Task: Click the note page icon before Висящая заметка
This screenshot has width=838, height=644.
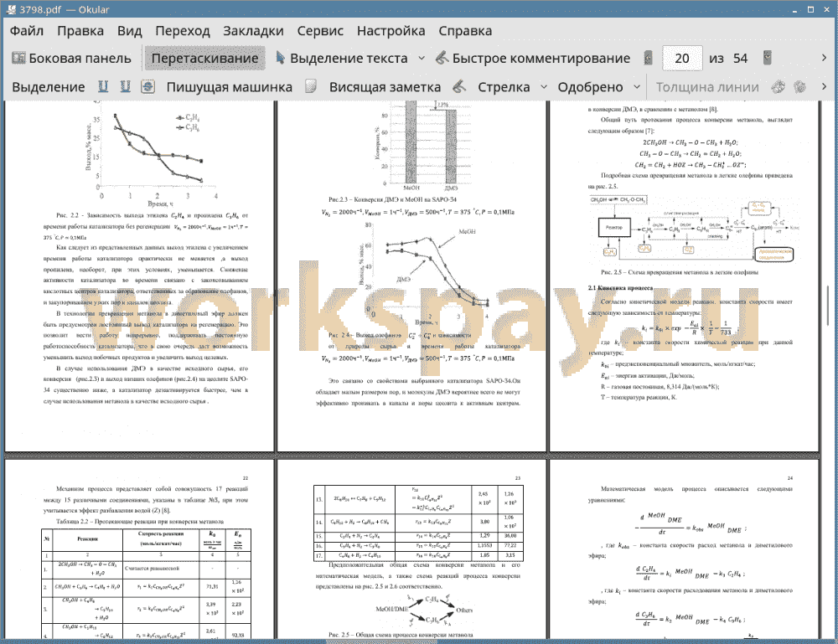Action: [x=311, y=86]
